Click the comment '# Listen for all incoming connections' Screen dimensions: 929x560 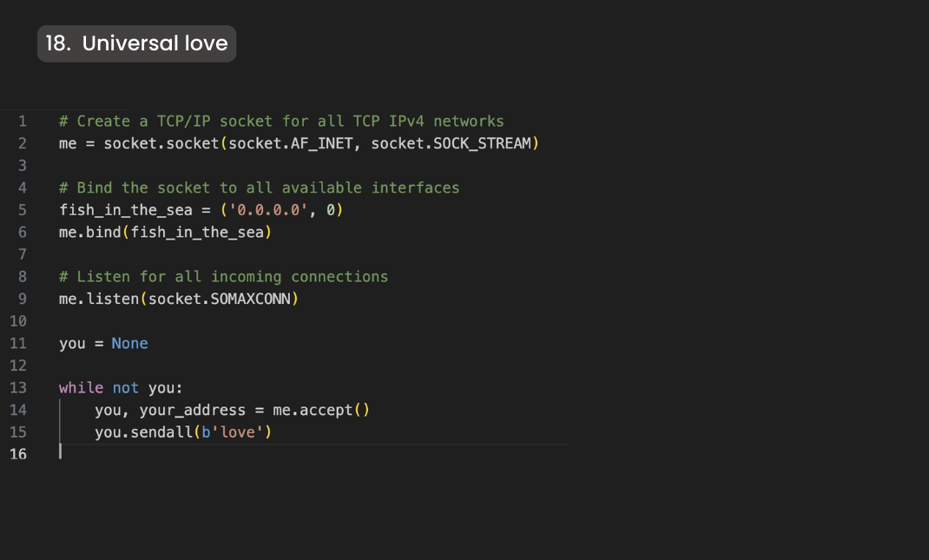[223, 277]
